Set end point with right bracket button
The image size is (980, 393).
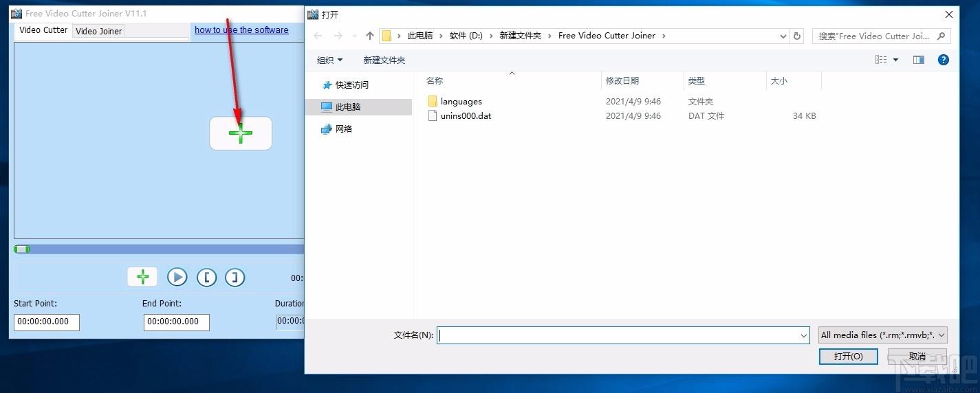coord(235,277)
